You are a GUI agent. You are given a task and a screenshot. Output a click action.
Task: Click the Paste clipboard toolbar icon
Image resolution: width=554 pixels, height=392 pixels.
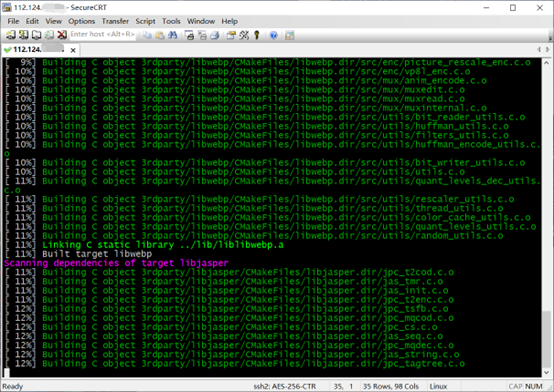160,35
